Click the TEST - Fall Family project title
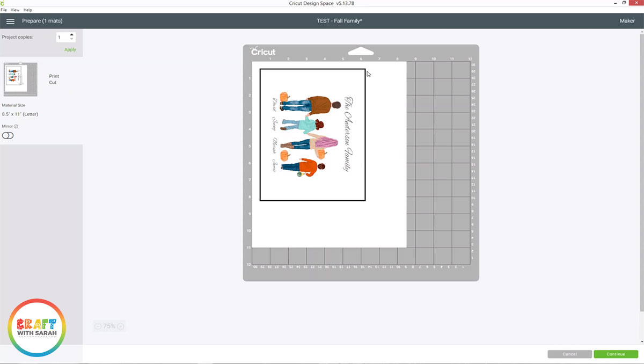Screen dimensions: 644x364 339,21
